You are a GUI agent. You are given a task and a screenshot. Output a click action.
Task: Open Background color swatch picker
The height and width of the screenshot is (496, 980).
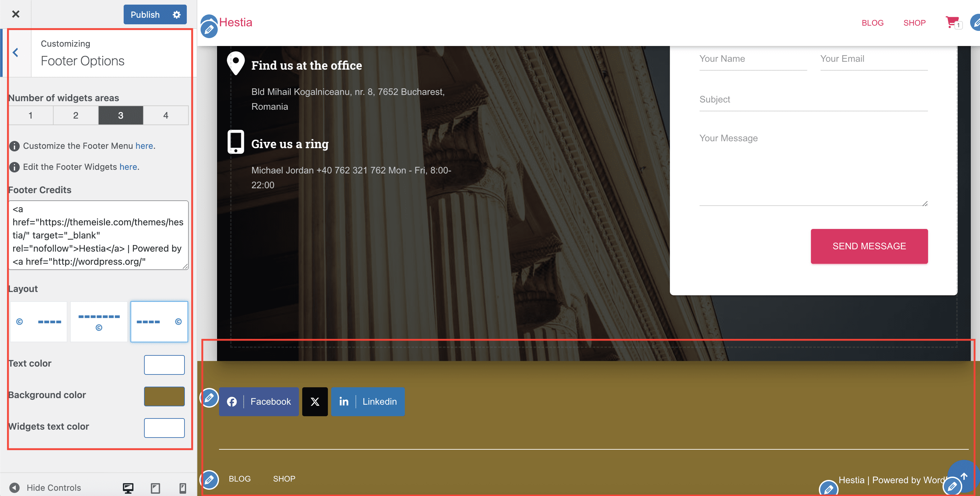(164, 396)
